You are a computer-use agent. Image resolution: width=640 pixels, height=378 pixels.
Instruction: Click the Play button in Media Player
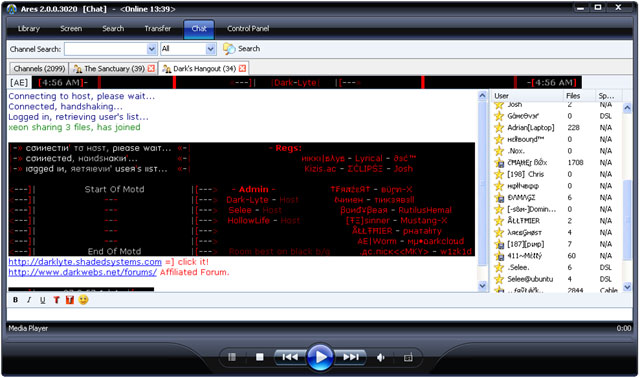tap(320, 357)
